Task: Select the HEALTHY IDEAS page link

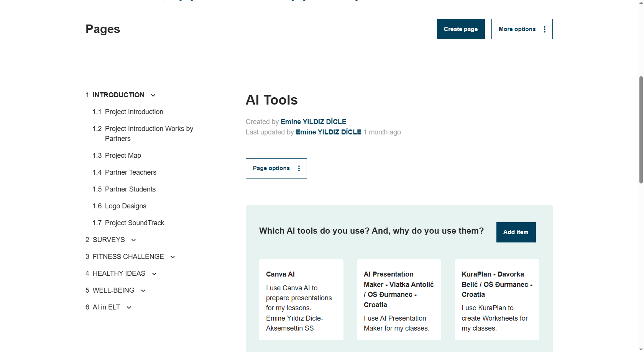Action: coord(119,273)
